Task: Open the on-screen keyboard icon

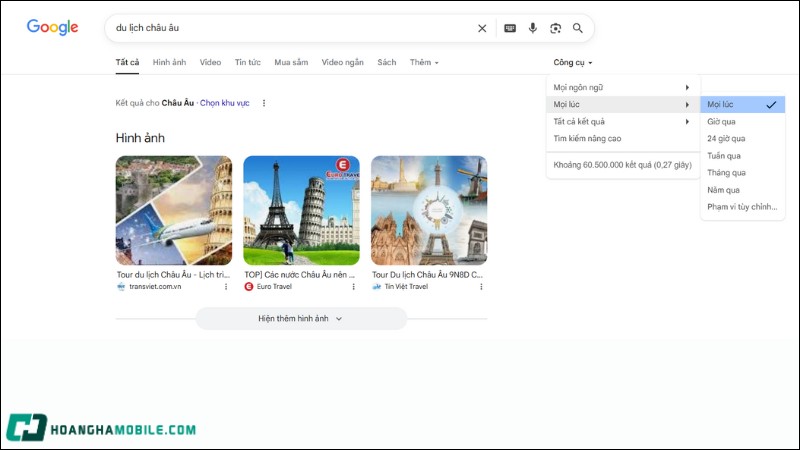Action: click(510, 28)
